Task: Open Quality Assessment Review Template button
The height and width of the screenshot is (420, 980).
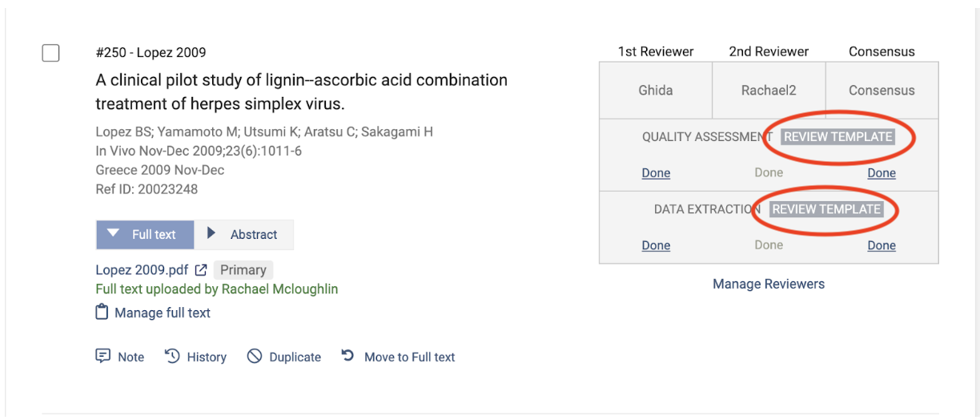Action: click(x=837, y=137)
